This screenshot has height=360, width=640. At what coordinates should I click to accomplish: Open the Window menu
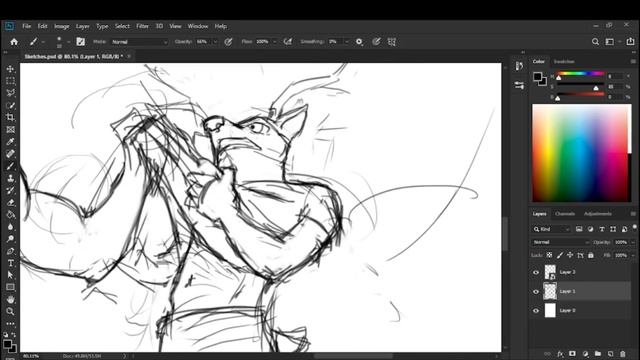tap(198, 26)
